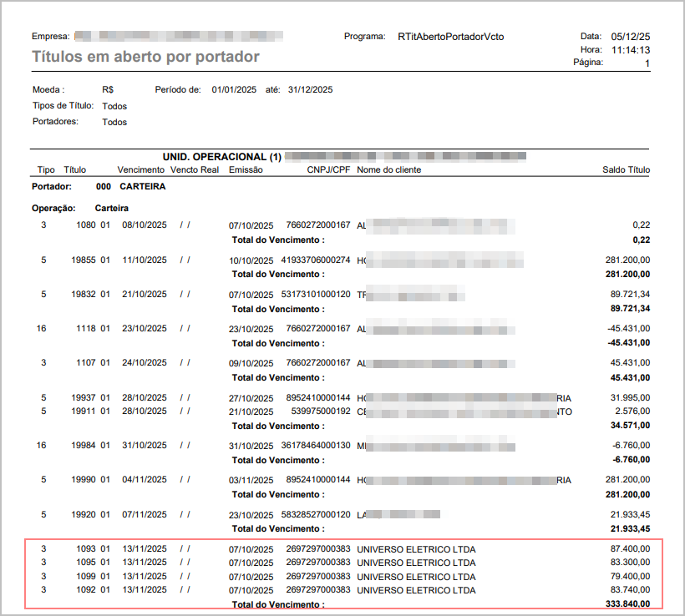
Task: Select the "UNID. OPERACIONAL (1)" section heading
Action: point(221,156)
